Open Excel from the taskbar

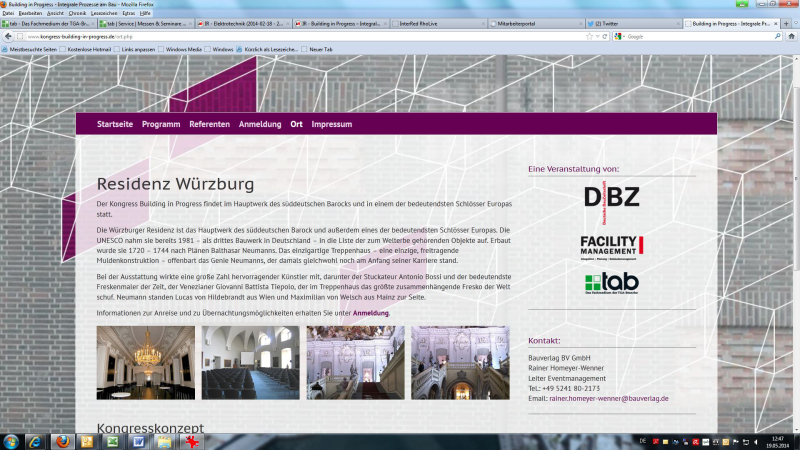tap(113, 442)
